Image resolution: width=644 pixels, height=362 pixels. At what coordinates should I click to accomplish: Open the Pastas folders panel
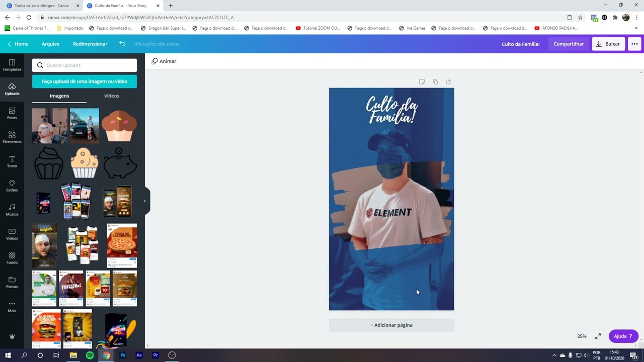(x=12, y=282)
